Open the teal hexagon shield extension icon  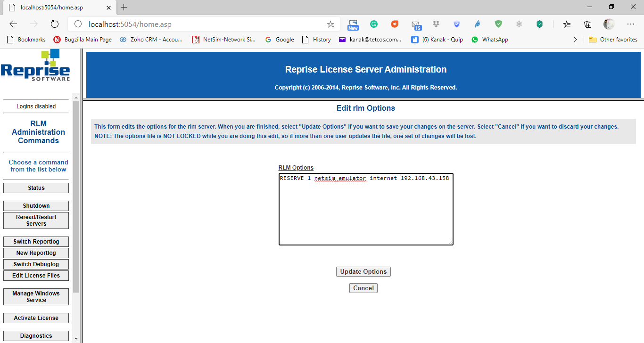[x=540, y=24]
